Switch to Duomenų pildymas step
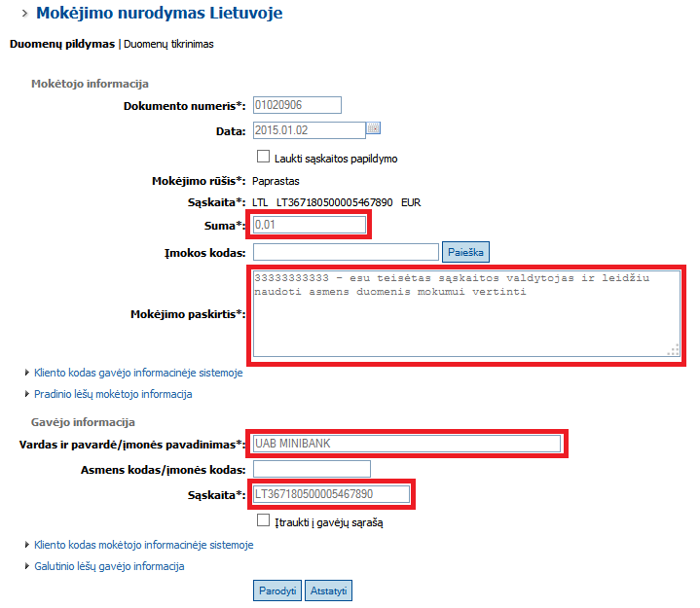This screenshot has width=700, height=608. [x=62, y=44]
